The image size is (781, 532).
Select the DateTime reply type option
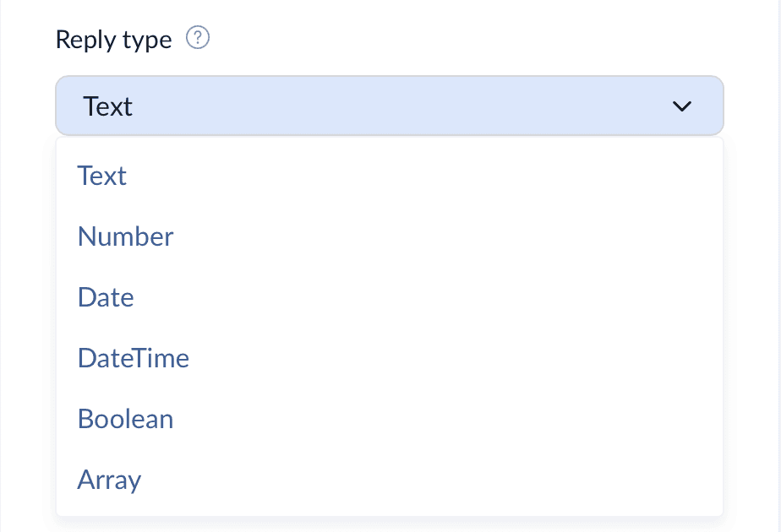pyautogui.click(x=389, y=358)
